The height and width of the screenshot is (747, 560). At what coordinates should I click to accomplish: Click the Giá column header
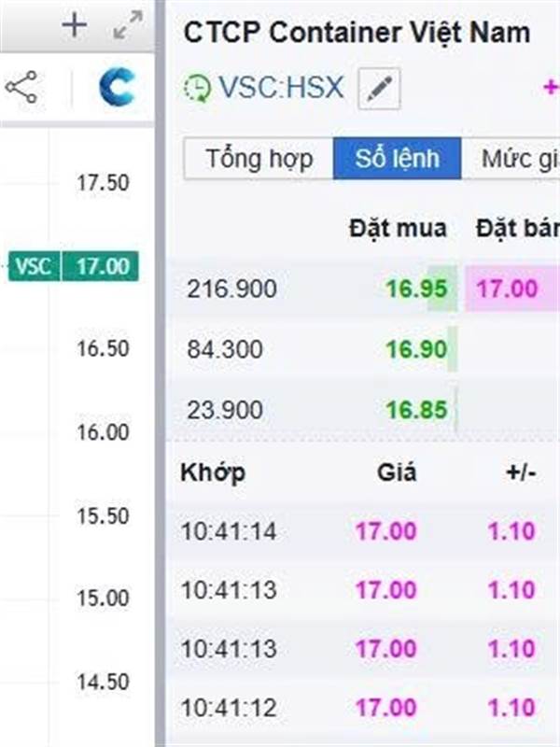pos(397,472)
